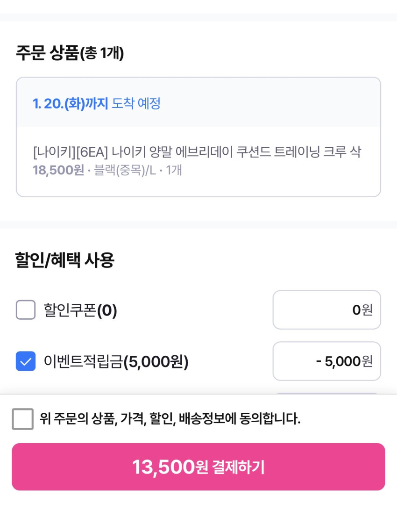Click the 주문 상품 section heading
Screen dimensions: 397x532
coord(48,53)
